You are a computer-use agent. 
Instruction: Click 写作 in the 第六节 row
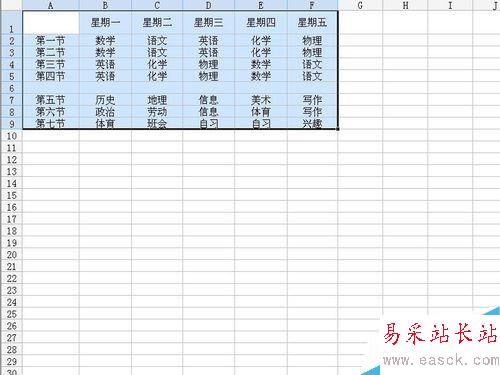(x=312, y=112)
